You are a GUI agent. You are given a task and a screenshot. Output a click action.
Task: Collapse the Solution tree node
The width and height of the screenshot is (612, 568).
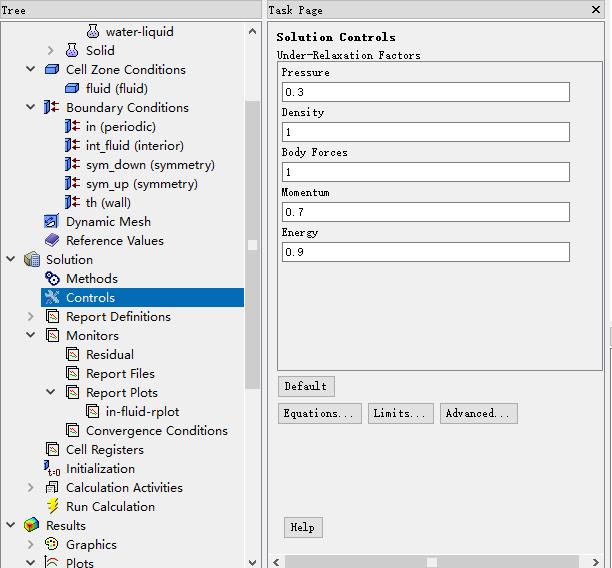[11, 259]
